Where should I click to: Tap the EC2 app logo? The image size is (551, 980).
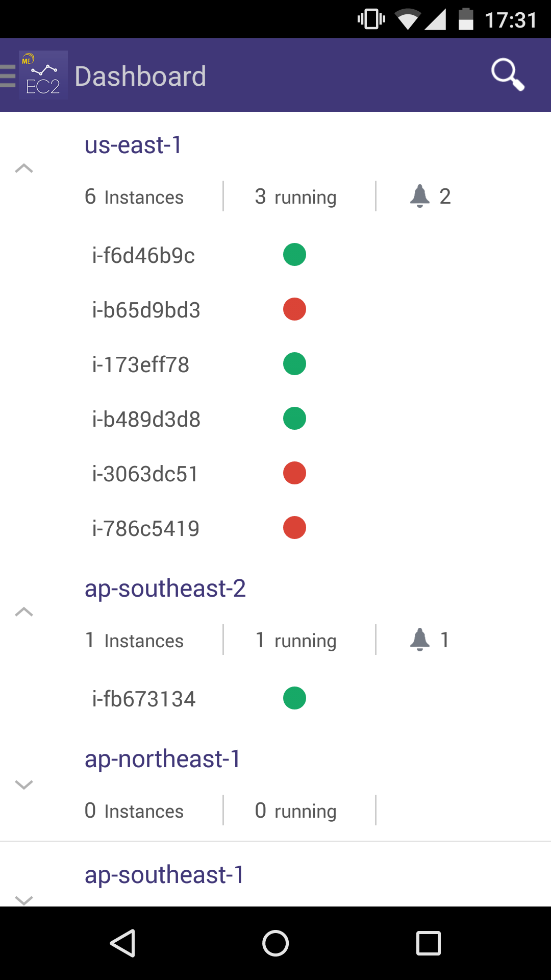(43, 76)
